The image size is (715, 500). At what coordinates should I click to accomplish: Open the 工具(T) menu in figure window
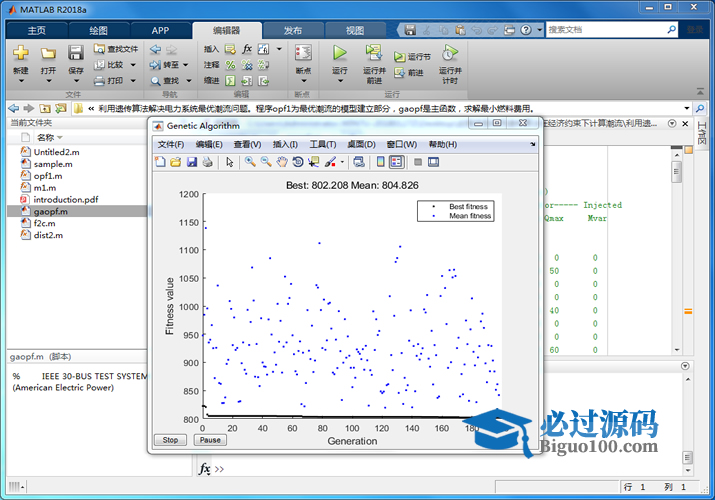point(322,145)
